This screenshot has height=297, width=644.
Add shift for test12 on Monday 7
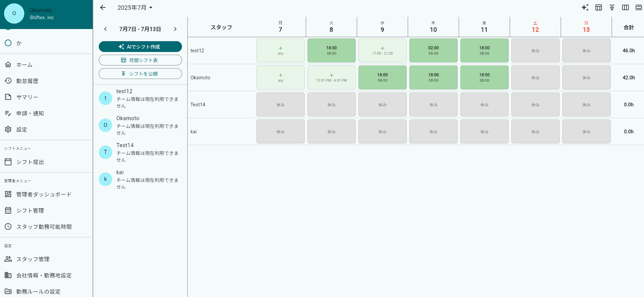[280, 50]
